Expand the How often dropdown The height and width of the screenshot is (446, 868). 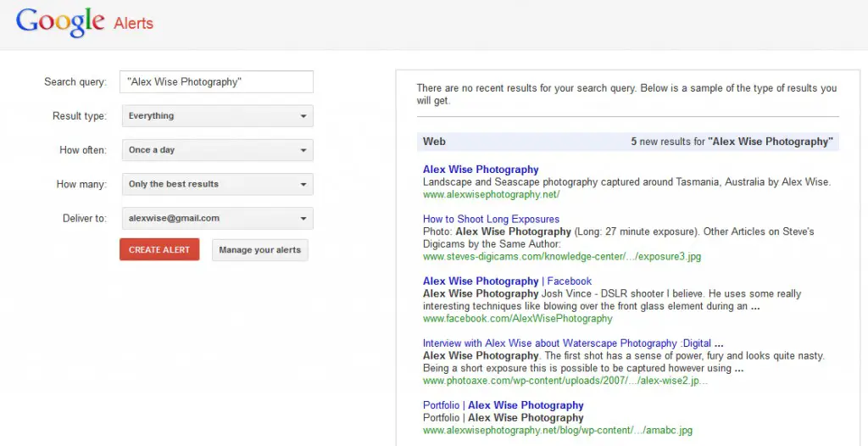pyautogui.click(x=218, y=150)
